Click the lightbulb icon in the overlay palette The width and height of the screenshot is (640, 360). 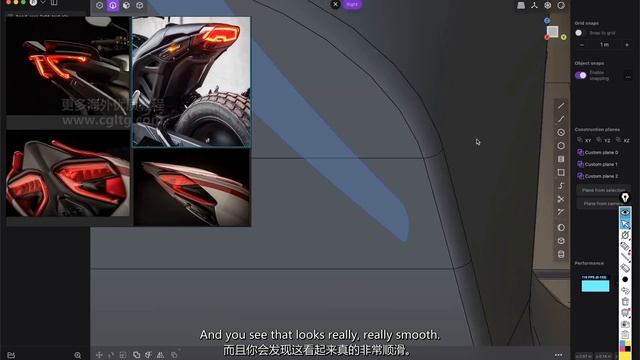(625, 198)
